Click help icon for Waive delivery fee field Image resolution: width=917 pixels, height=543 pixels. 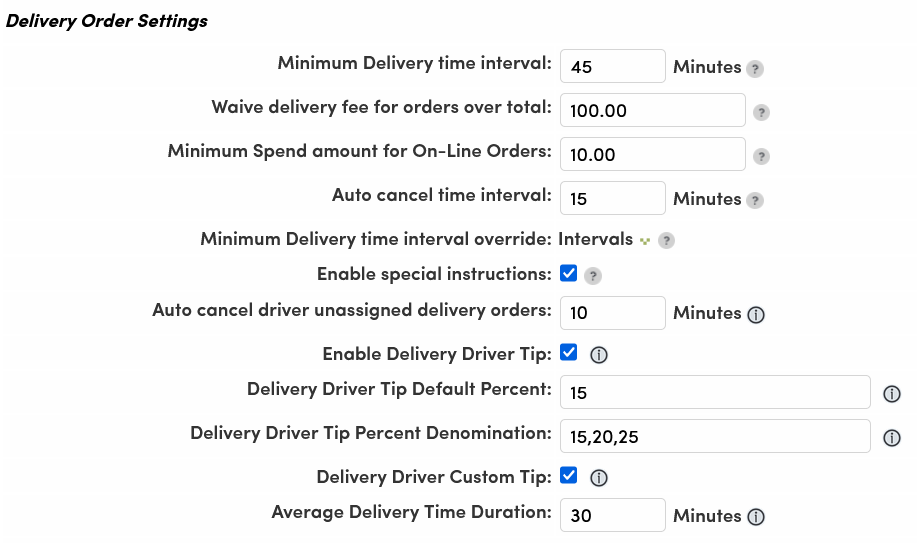click(761, 112)
